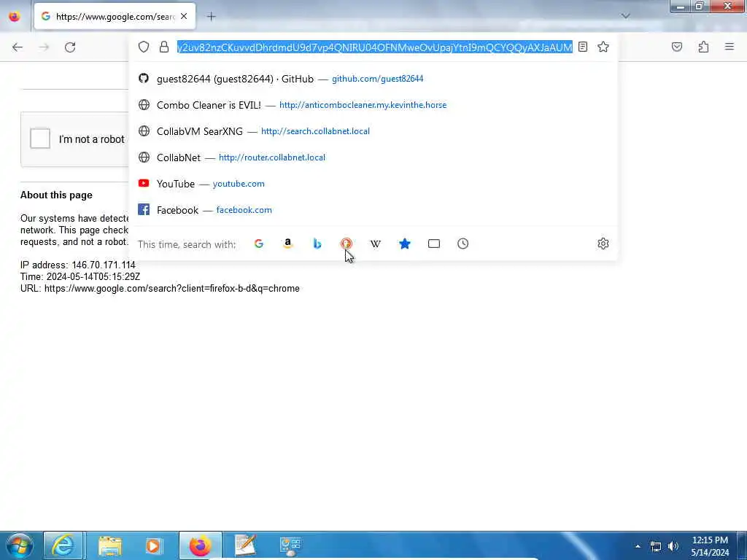Click the forward navigation arrow
Viewport: 747px width, 560px height.
pyautogui.click(x=44, y=47)
